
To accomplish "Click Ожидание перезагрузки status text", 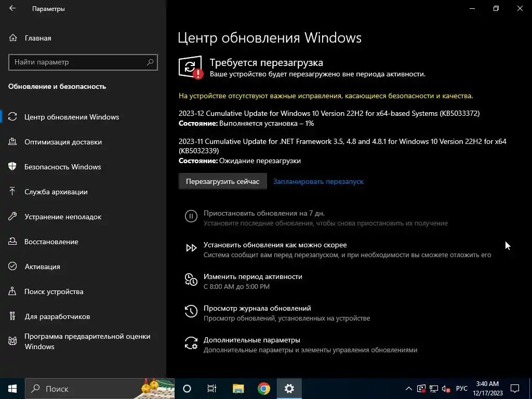I will click(260, 161).
